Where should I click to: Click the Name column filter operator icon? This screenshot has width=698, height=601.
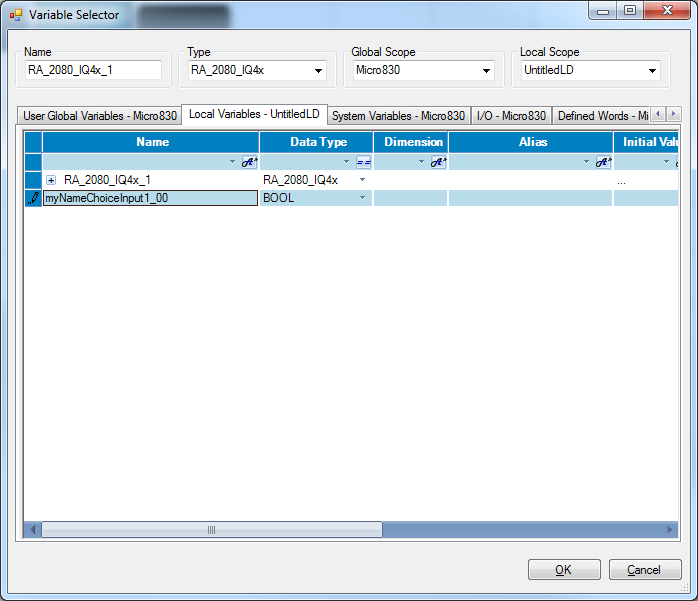249,162
